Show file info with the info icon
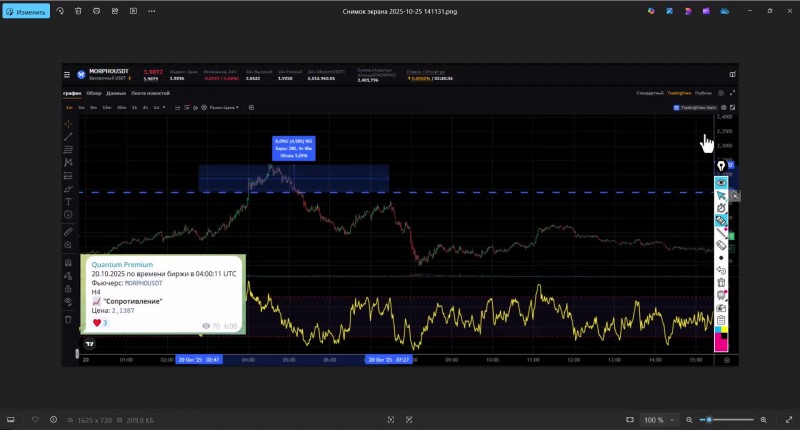Image resolution: width=800 pixels, height=430 pixels. coord(54,419)
